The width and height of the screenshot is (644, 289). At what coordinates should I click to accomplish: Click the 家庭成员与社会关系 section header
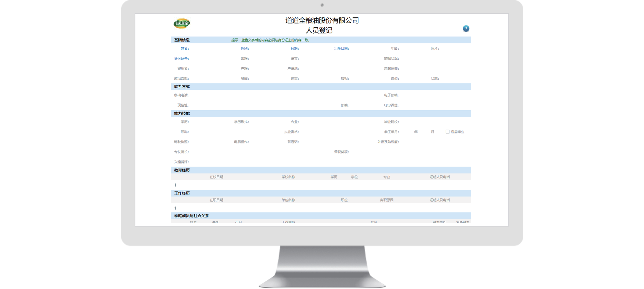point(192,216)
